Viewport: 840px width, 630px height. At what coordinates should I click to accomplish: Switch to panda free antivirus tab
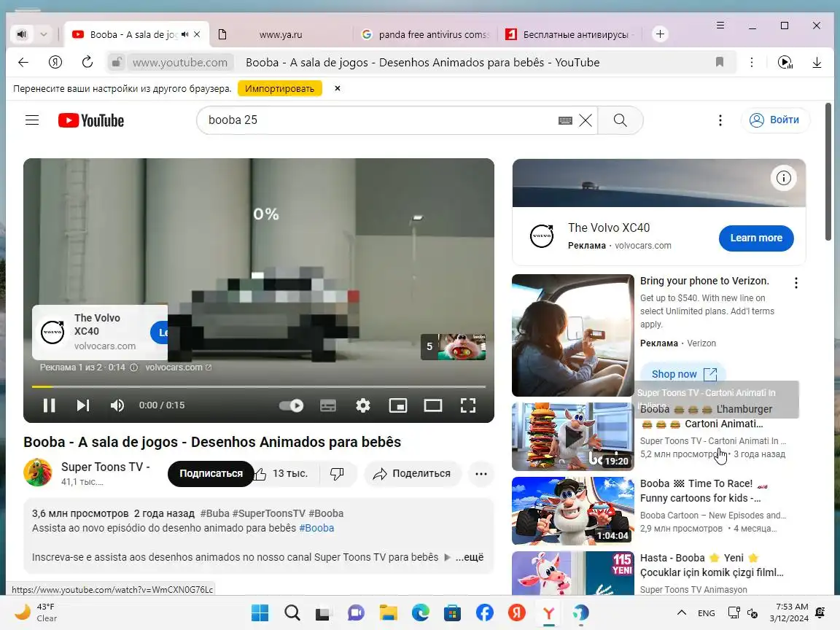[425, 34]
